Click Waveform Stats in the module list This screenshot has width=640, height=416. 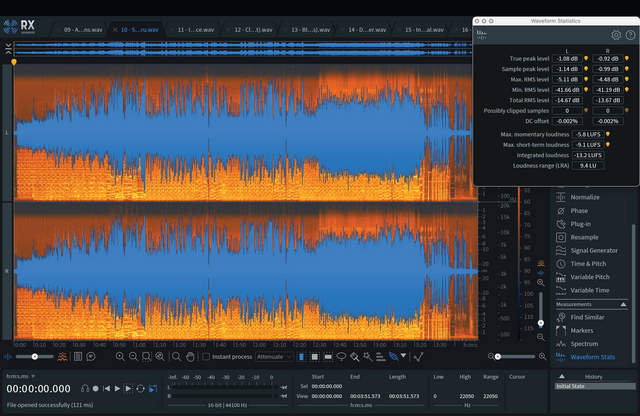point(592,356)
